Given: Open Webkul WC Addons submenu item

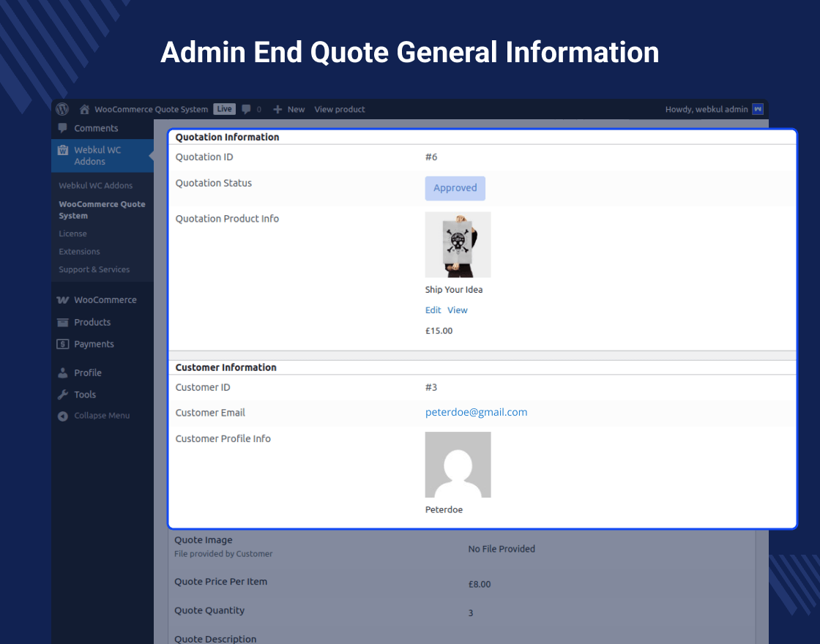Looking at the screenshot, I should 96,186.
